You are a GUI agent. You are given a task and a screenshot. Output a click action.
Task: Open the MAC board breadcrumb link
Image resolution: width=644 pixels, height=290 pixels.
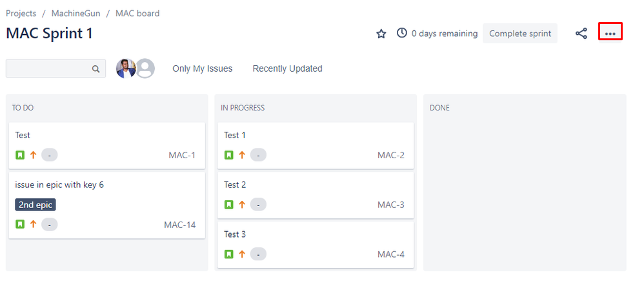pyautogui.click(x=137, y=13)
